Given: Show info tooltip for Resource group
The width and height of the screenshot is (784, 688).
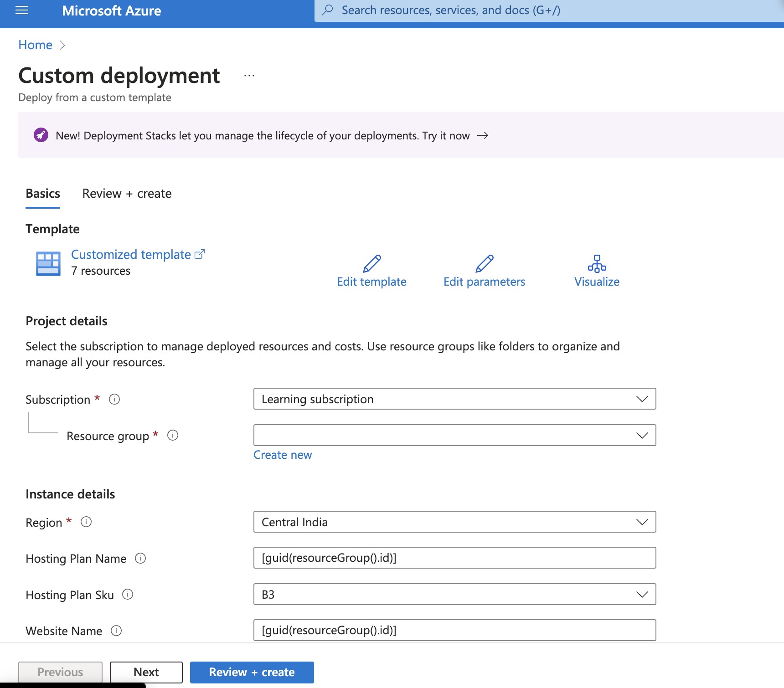Looking at the screenshot, I should point(173,435).
